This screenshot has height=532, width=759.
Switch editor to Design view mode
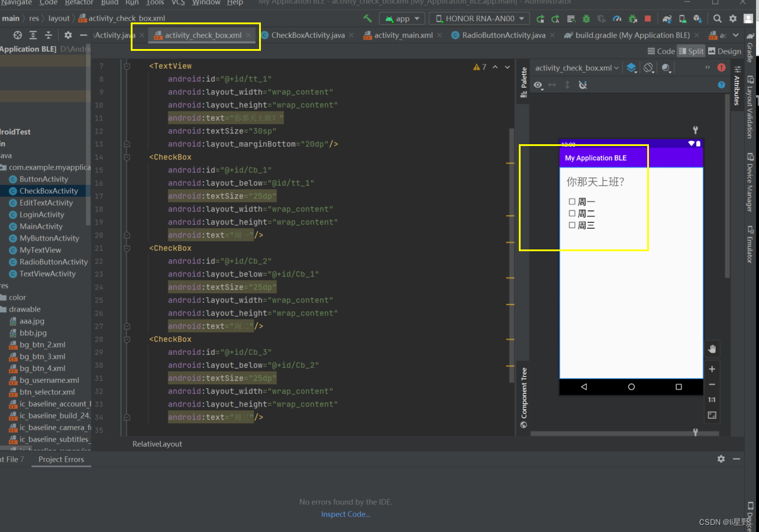pos(724,51)
